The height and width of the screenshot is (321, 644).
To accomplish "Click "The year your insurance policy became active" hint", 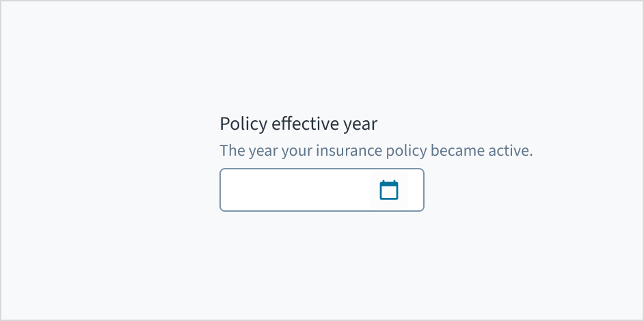I will tap(375, 151).
